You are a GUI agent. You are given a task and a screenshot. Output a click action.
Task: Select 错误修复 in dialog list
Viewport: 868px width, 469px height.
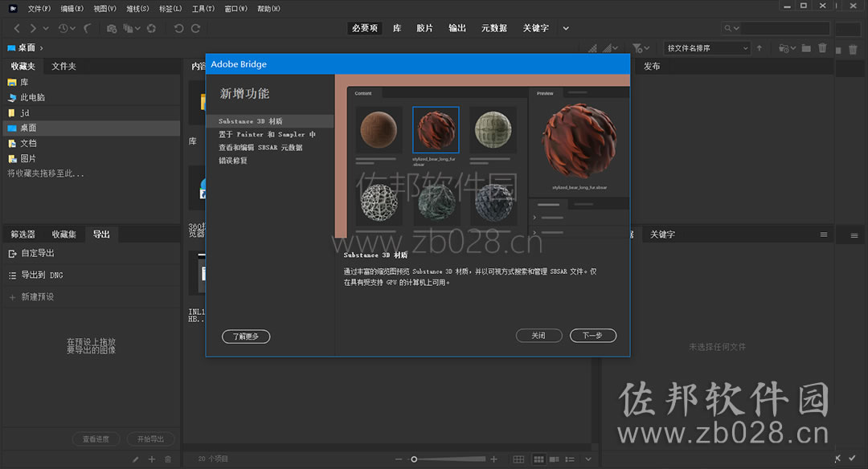[233, 161]
